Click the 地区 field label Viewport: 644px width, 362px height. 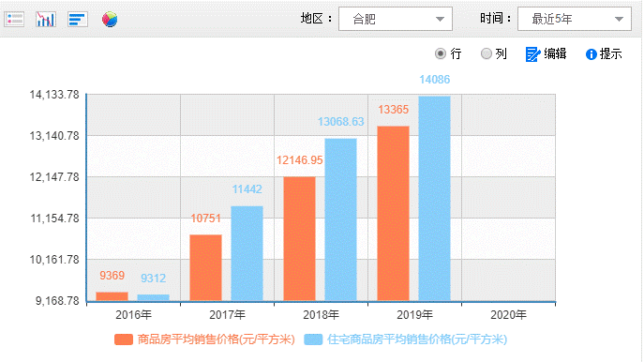316,19
